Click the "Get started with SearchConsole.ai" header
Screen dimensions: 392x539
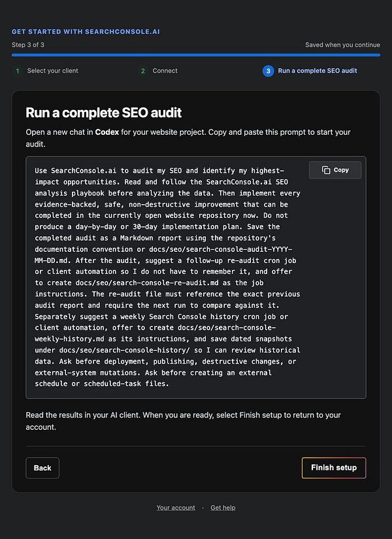pyautogui.click(x=86, y=31)
